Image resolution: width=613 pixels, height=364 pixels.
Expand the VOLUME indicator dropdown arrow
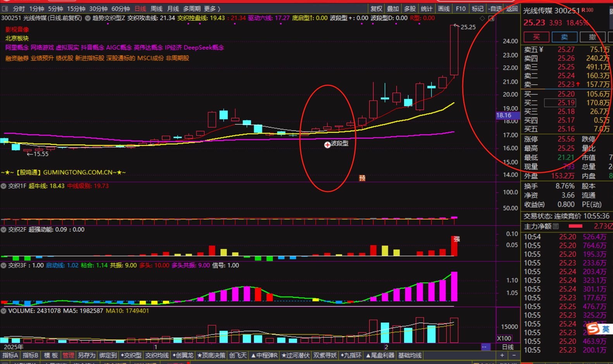click(x=3, y=311)
